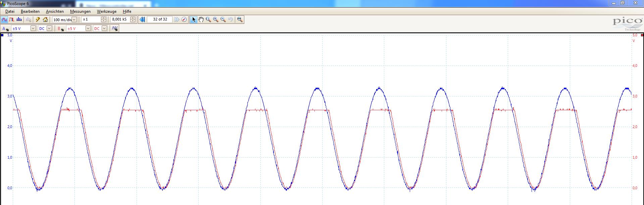Image resolution: width=644 pixels, height=205 pixels.
Task: Click the Pico Technology logo
Action: point(627,24)
